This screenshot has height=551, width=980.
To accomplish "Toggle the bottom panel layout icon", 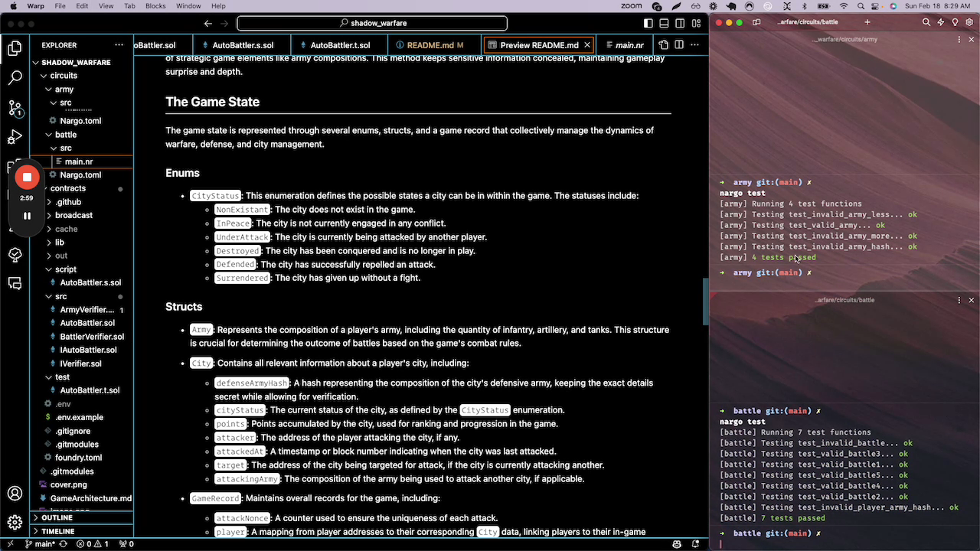I will click(665, 24).
